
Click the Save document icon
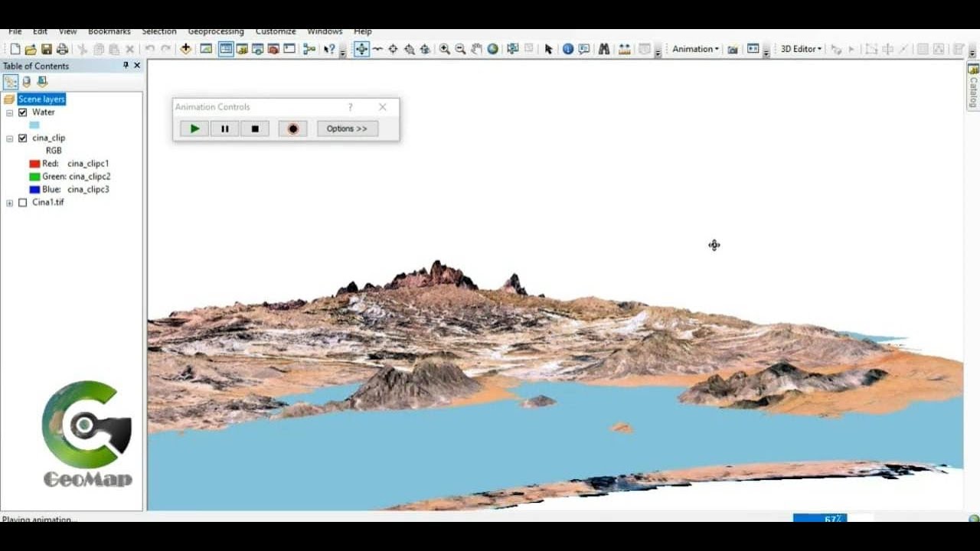point(46,49)
